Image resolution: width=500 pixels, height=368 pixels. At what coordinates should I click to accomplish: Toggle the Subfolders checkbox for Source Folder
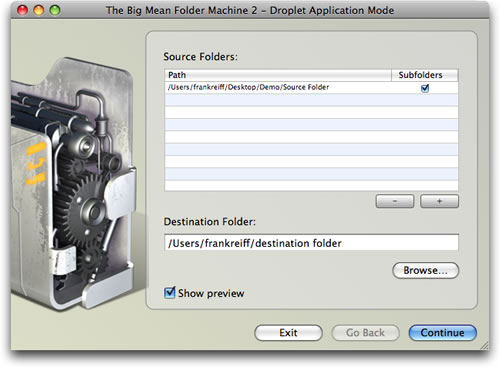(x=425, y=88)
